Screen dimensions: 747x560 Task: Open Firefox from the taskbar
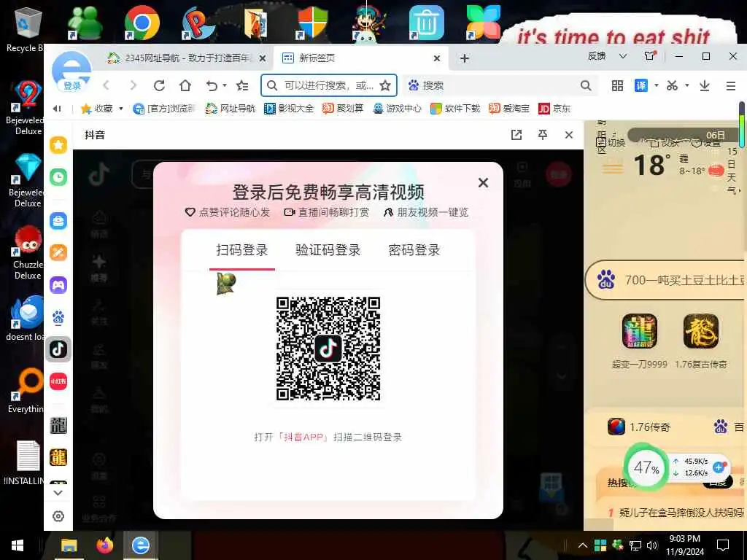[x=105, y=545]
